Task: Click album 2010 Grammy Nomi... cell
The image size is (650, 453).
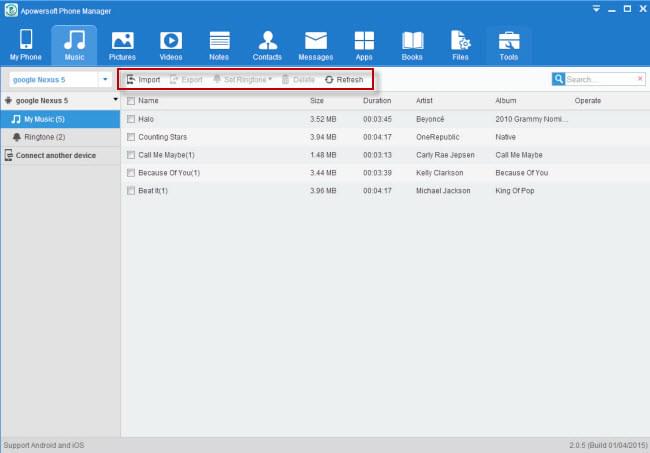Action: point(531,119)
